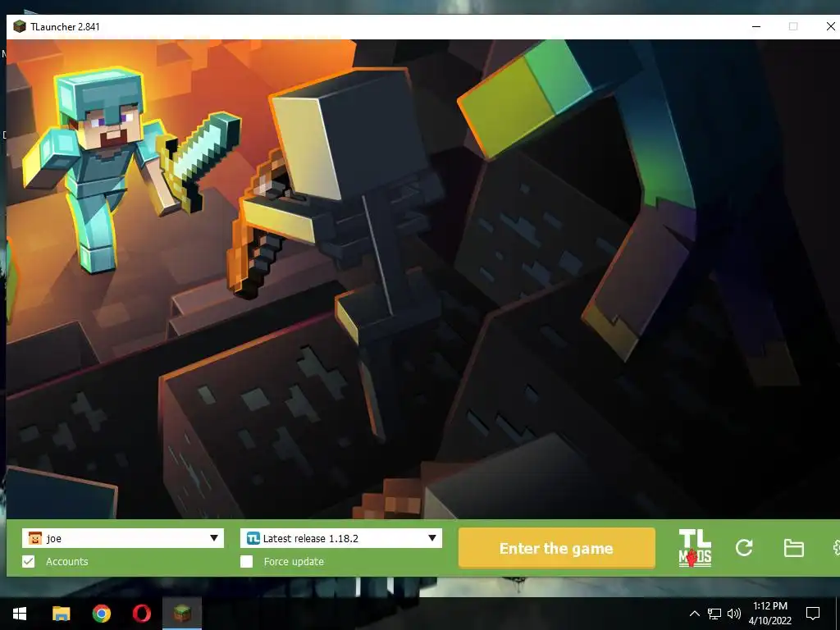Image resolution: width=840 pixels, height=630 pixels.
Task: Click the refresh versions icon
Action: (744, 547)
